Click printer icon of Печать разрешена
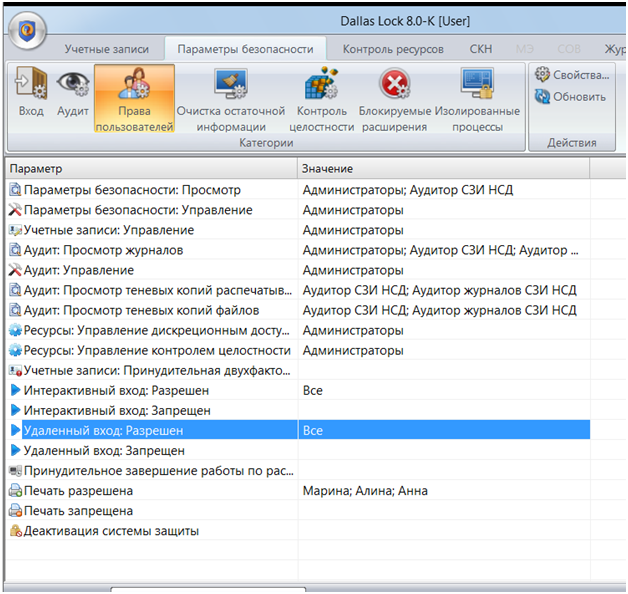The image size is (628, 594). tap(15, 491)
